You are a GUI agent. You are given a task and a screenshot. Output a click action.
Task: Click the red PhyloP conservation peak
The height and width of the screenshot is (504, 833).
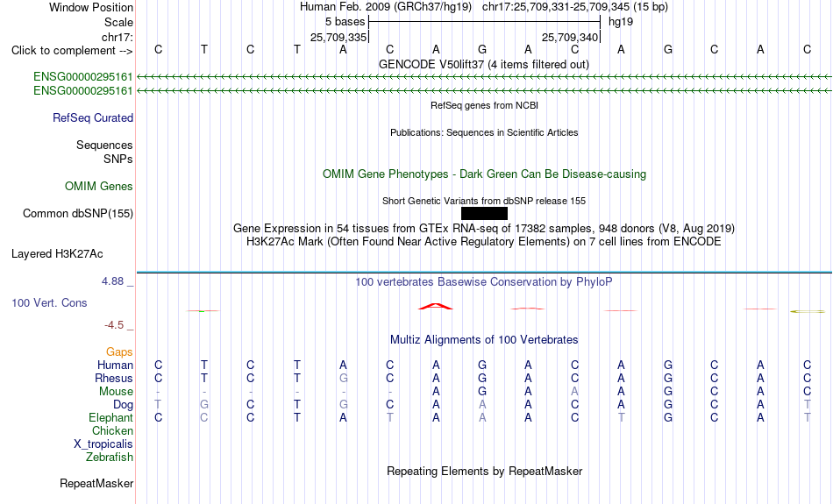pyautogui.click(x=436, y=307)
